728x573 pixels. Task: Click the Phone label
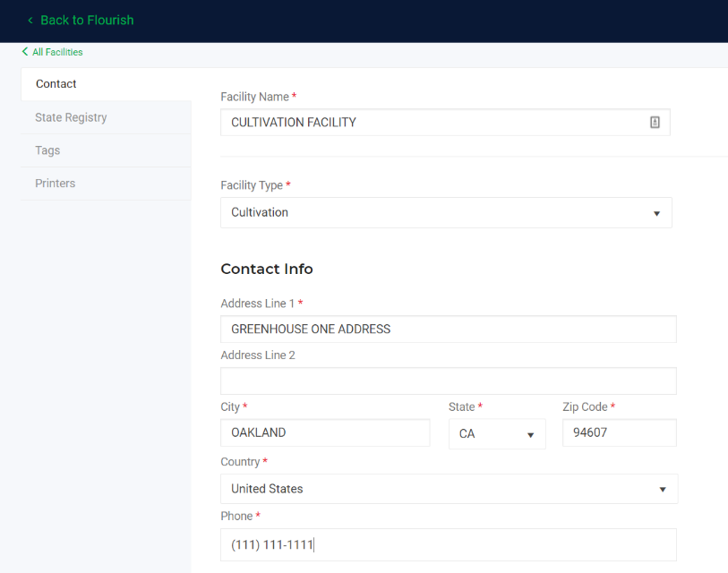coord(236,516)
